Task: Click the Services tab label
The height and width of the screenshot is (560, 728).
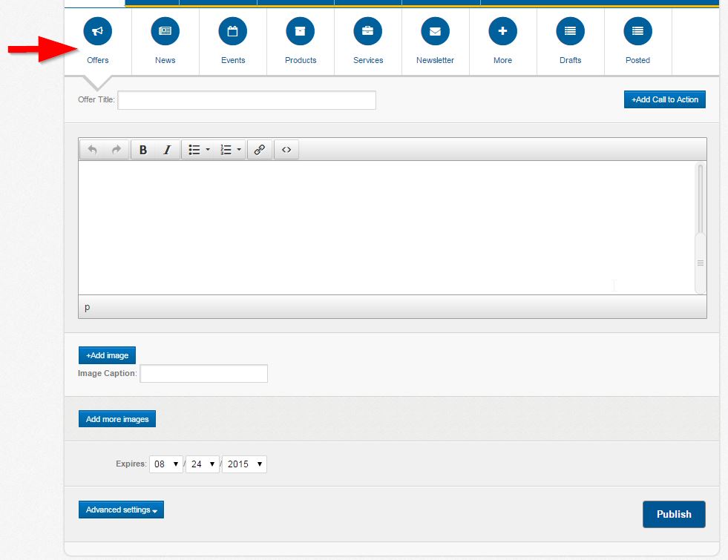Action: [x=368, y=60]
